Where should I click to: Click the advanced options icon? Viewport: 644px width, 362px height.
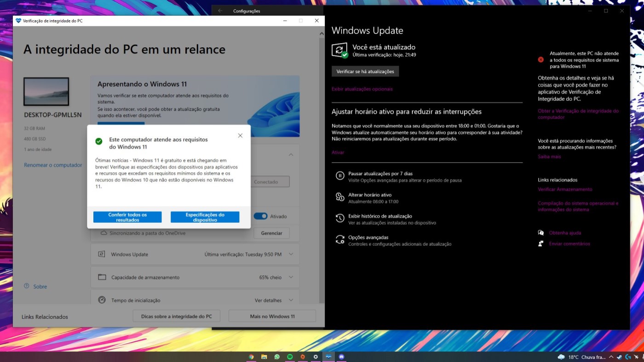coord(340,239)
